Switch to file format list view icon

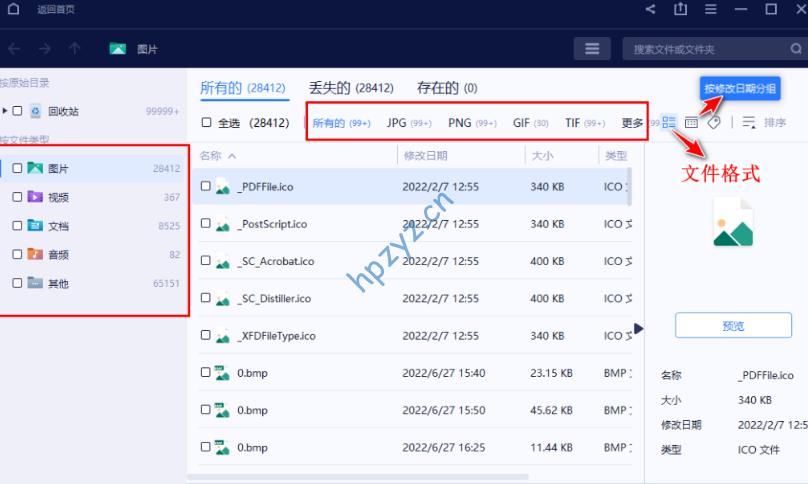pos(669,122)
